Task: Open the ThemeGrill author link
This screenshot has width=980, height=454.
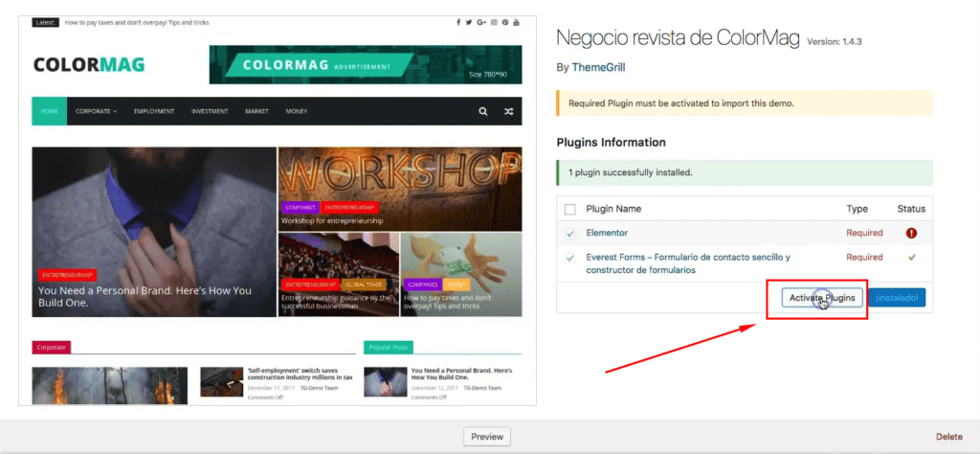Action: point(598,67)
